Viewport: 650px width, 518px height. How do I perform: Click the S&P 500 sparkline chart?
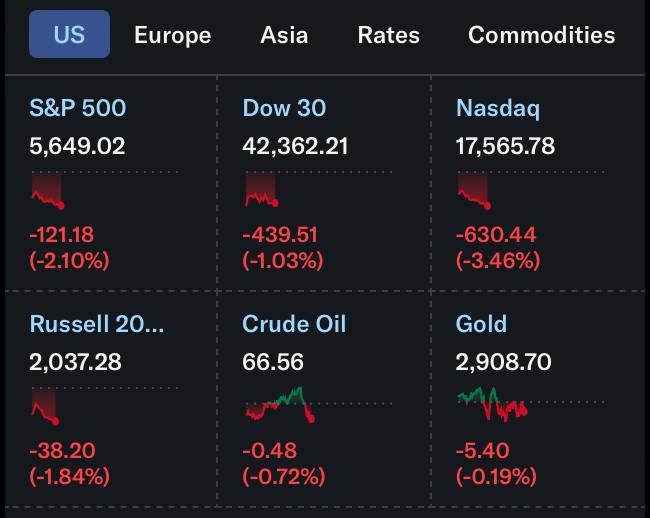click(x=48, y=190)
